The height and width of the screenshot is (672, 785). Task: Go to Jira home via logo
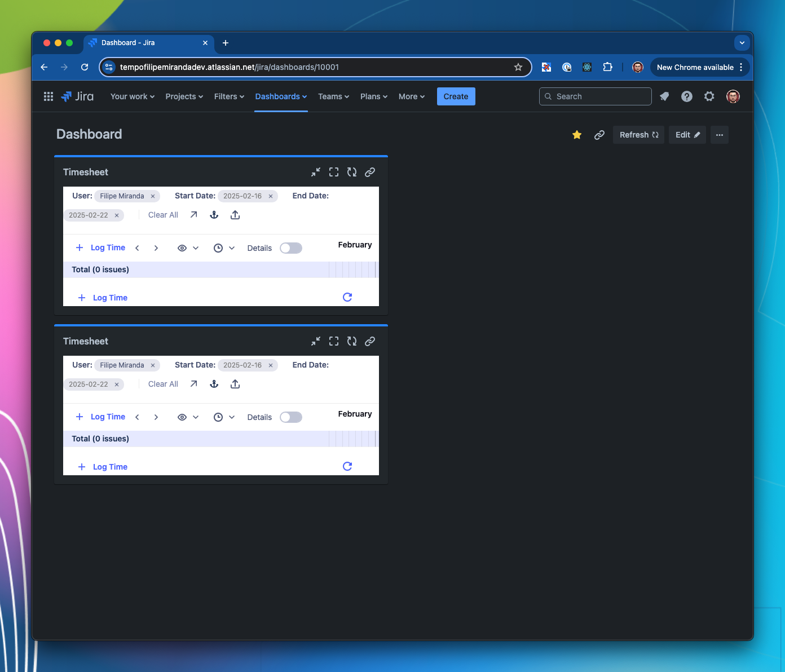(77, 96)
